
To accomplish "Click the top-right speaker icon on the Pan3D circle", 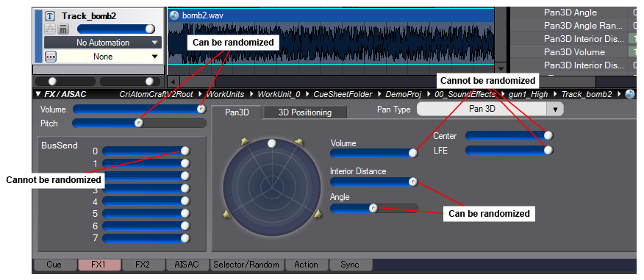I will (298, 142).
